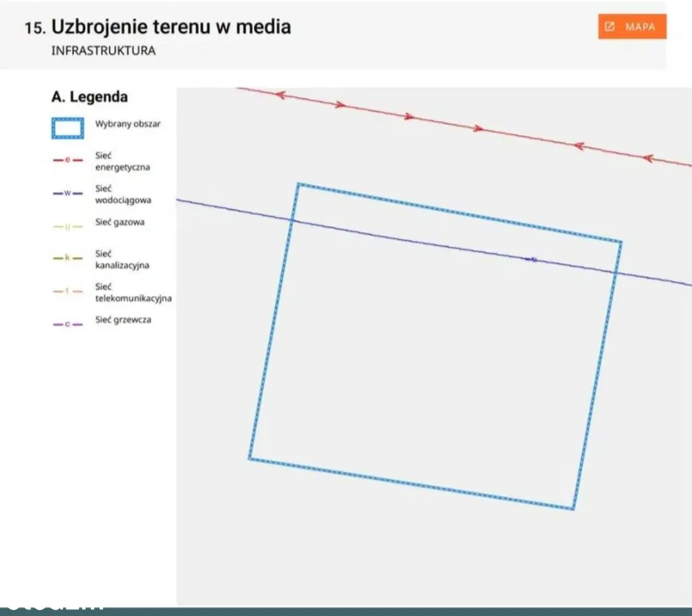Click the 'Uzbrojenie terenu w media' section heading
Viewport: 692px width, 616px height.
pyautogui.click(x=171, y=27)
